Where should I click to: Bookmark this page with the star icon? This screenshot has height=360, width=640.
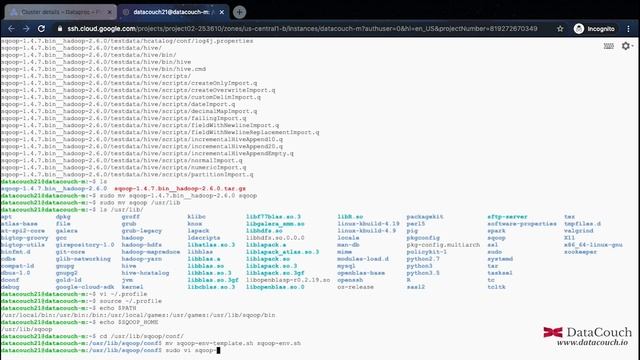[x=560, y=29]
